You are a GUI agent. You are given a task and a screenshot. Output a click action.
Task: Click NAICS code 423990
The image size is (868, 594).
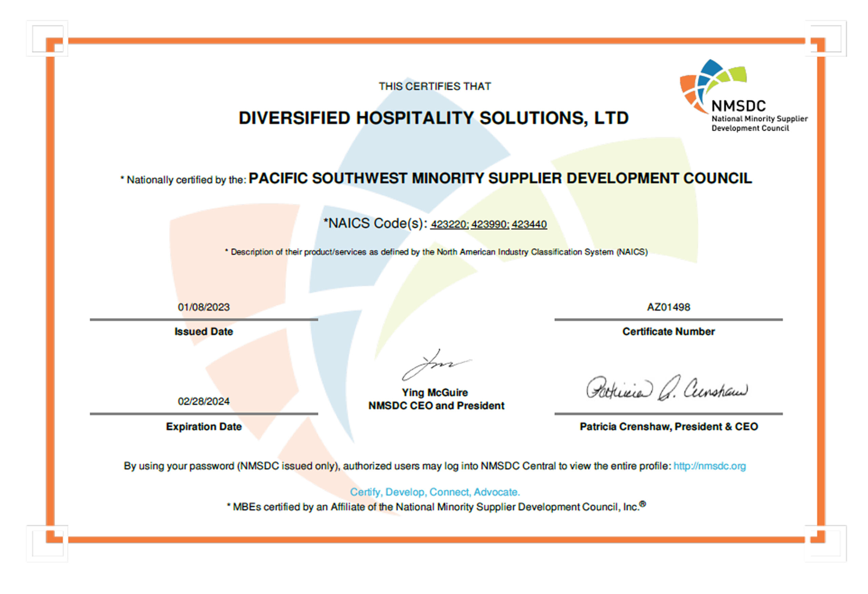pos(490,224)
